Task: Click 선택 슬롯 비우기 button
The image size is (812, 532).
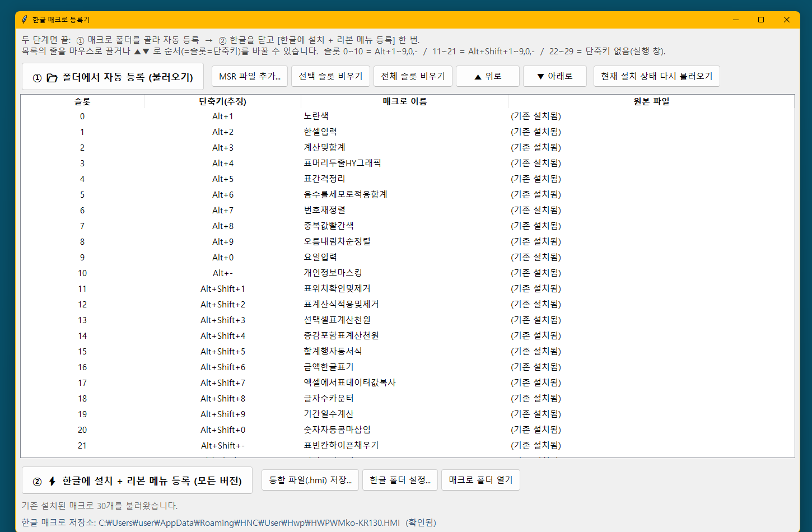Action: point(330,76)
